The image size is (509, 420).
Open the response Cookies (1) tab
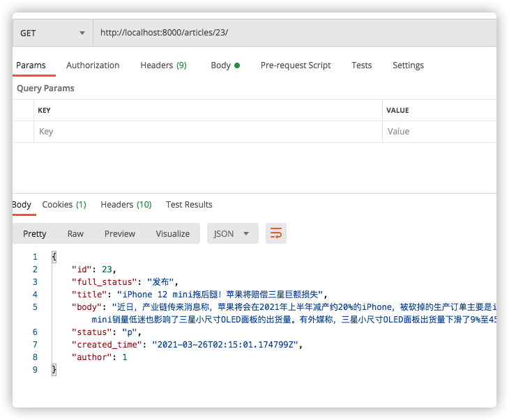pos(64,205)
